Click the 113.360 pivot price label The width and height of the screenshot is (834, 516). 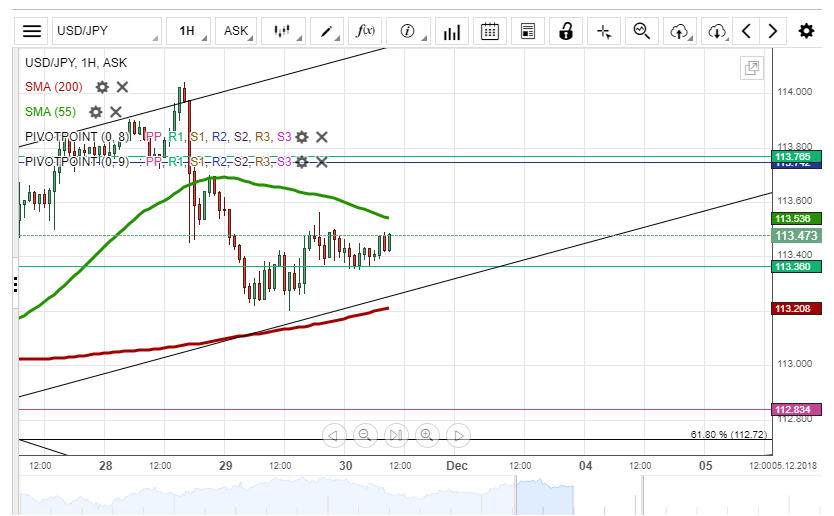coord(796,267)
